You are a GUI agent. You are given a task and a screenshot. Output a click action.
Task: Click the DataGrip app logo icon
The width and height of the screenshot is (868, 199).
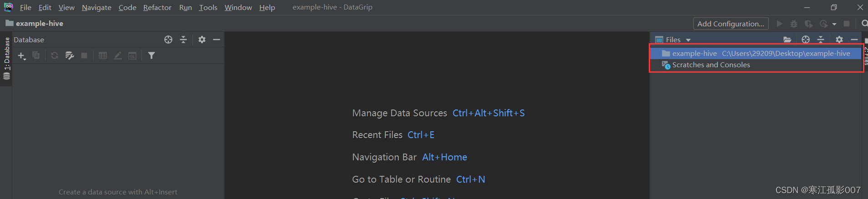(9, 7)
